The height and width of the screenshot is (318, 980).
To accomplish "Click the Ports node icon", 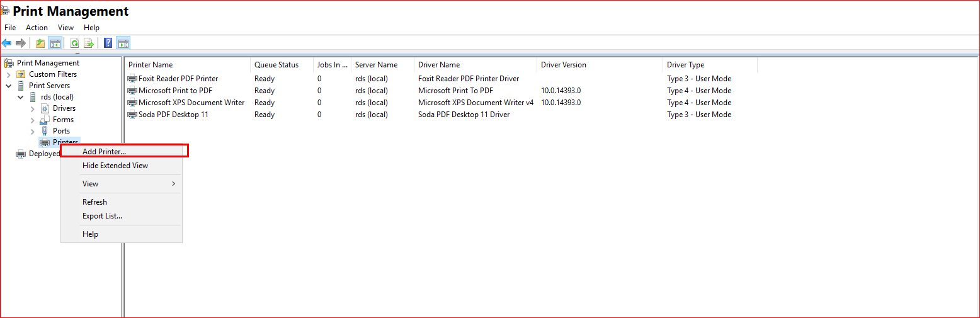I will click(45, 131).
